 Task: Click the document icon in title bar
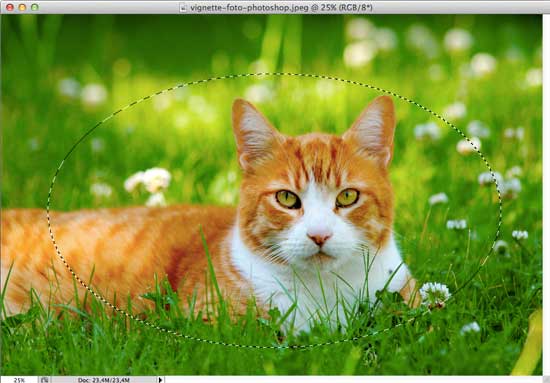[x=183, y=8]
